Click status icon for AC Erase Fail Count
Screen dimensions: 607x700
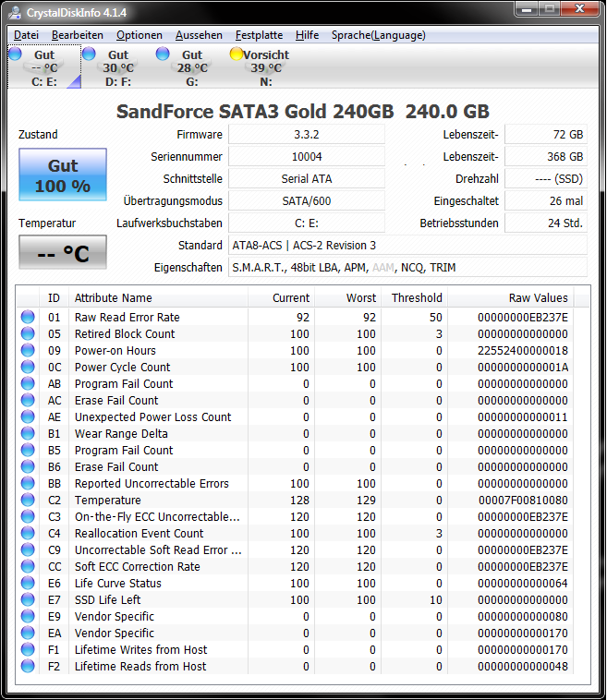click(x=28, y=400)
